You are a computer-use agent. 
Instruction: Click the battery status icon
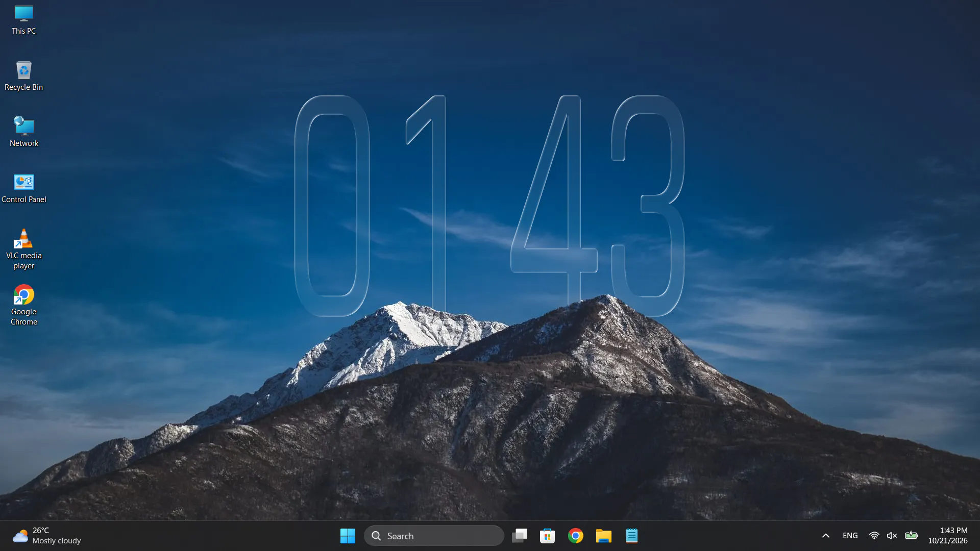point(911,535)
